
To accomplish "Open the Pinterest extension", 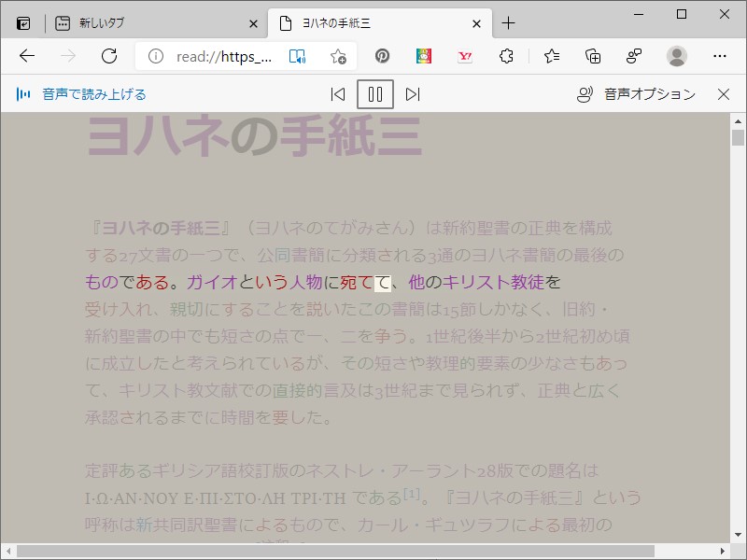I will click(383, 56).
